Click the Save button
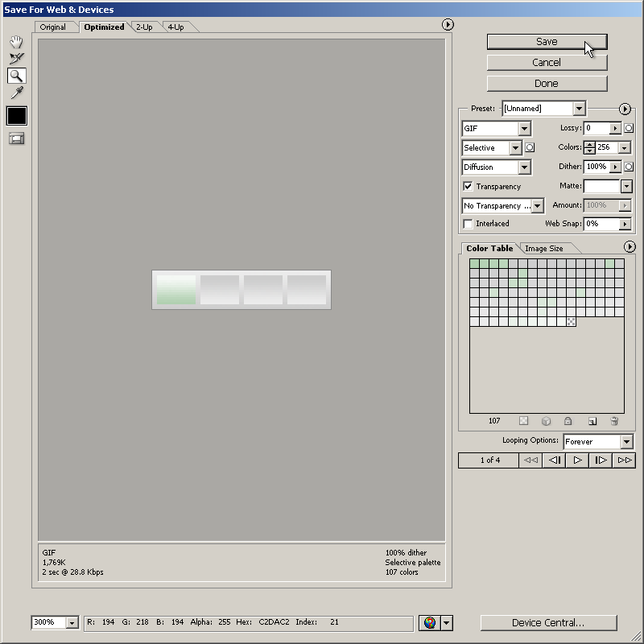The image size is (644, 644). [547, 42]
